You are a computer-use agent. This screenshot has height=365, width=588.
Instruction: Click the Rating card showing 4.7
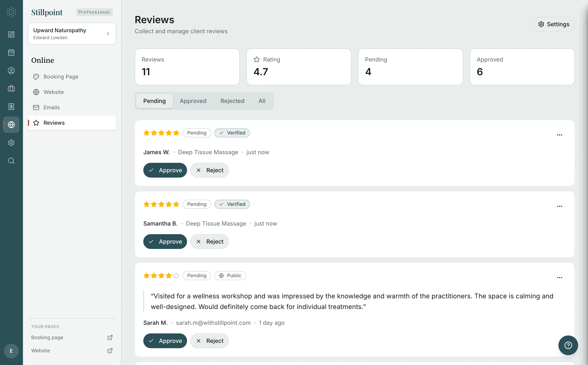299,67
